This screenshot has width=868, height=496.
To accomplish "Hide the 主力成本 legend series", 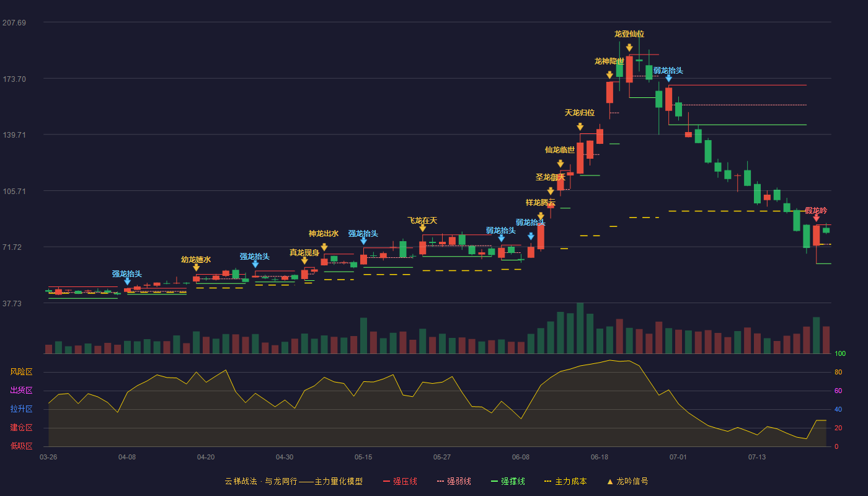I will click(x=565, y=481).
